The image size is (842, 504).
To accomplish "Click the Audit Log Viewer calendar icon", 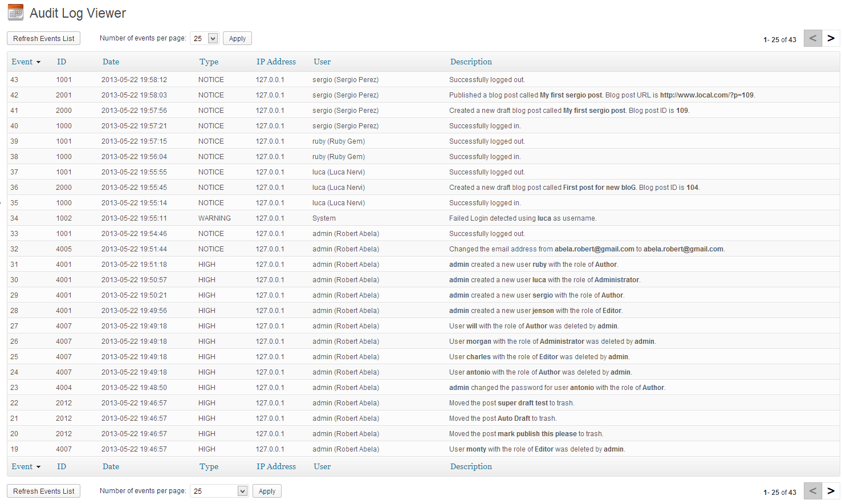I will [x=15, y=13].
